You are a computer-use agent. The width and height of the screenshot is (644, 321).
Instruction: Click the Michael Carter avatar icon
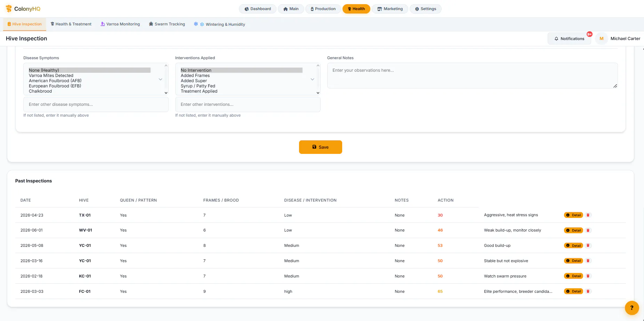(x=601, y=39)
